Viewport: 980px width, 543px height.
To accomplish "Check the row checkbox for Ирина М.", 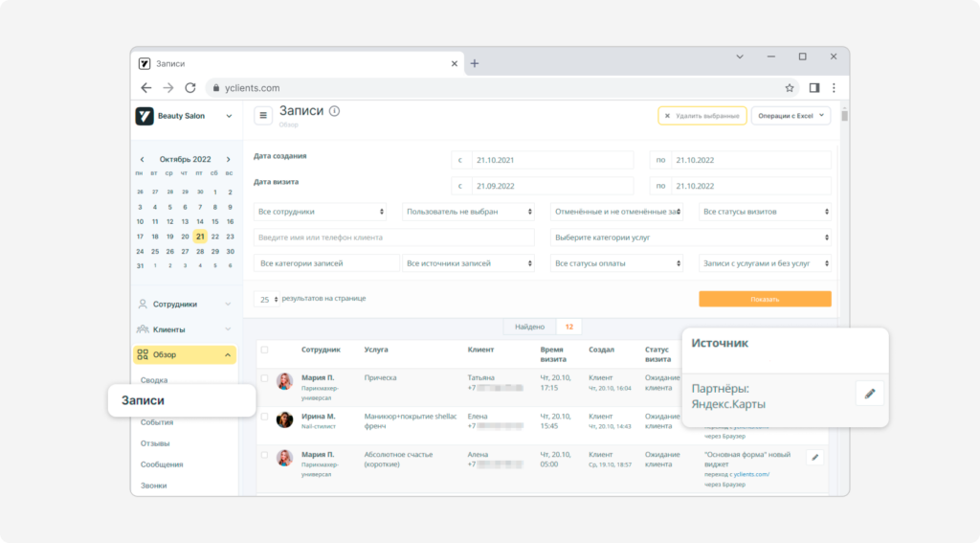I will coord(264,417).
